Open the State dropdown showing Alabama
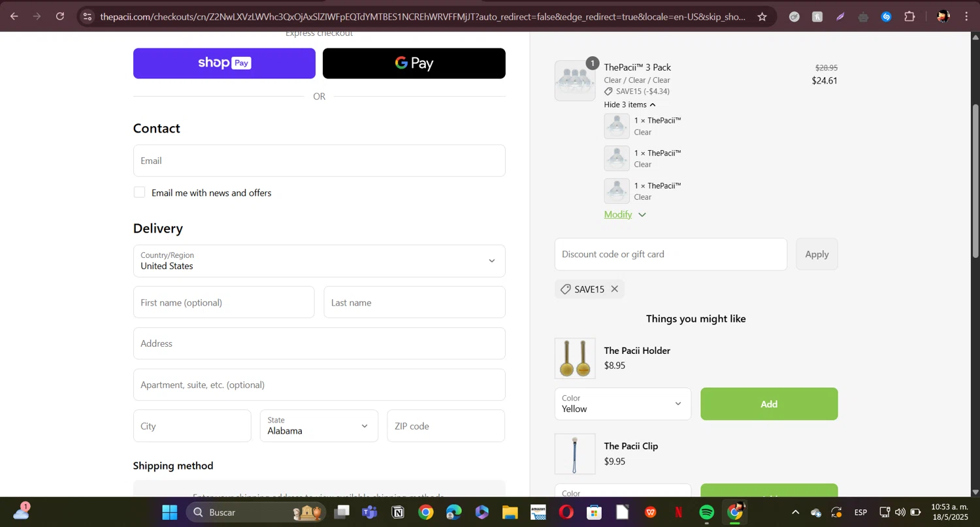Image resolution: width=980 pixels, height=527 pixels. click(319, 426)
